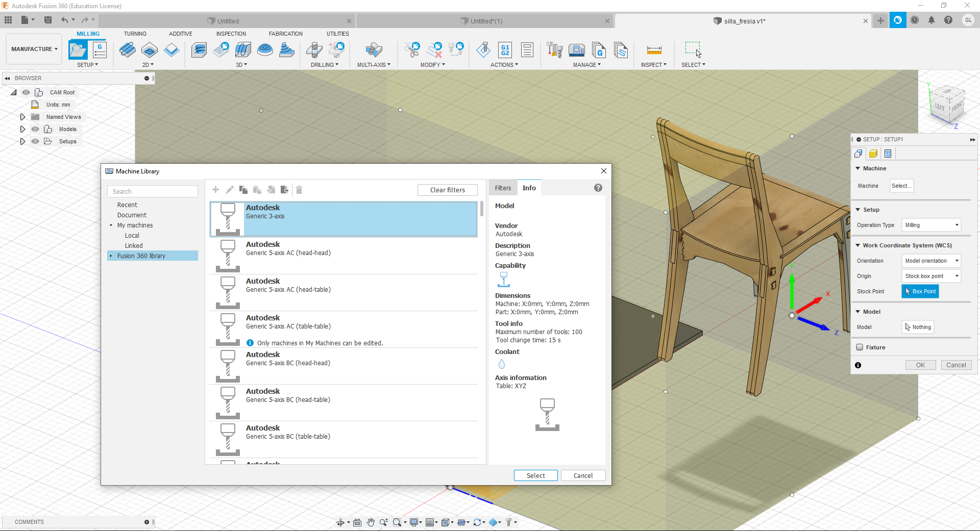980x531 pixels.
Task: Click the Clear filters button
Action: pos(448,190)
